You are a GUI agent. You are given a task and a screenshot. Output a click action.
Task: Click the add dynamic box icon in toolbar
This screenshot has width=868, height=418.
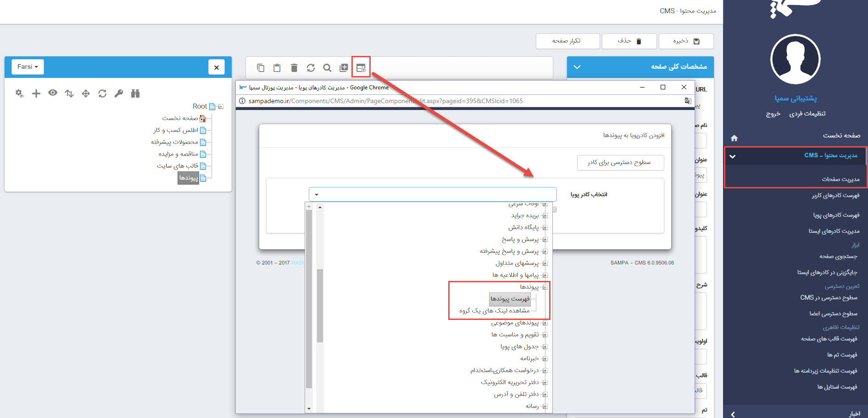[361, 68]
